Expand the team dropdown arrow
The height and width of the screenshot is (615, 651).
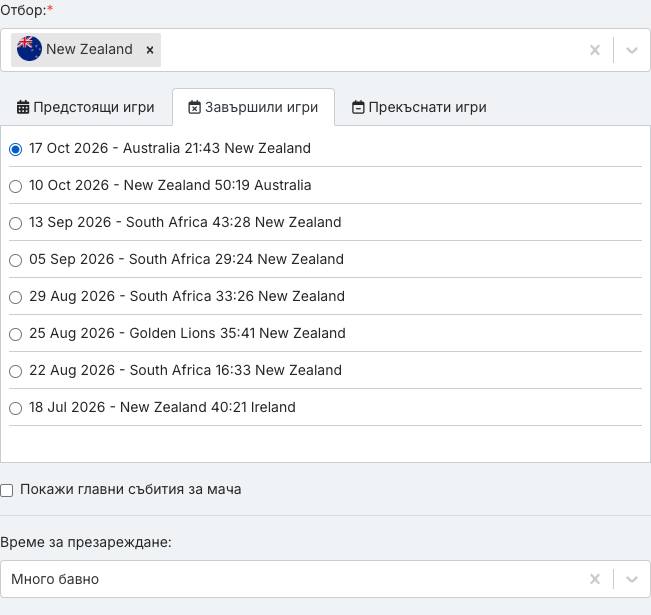pyautogui.click(x=631, y=50)
